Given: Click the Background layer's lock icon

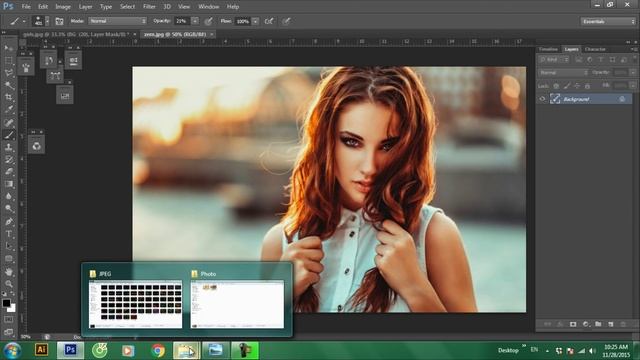Looking at the screenshot, I should click(622, 99).
